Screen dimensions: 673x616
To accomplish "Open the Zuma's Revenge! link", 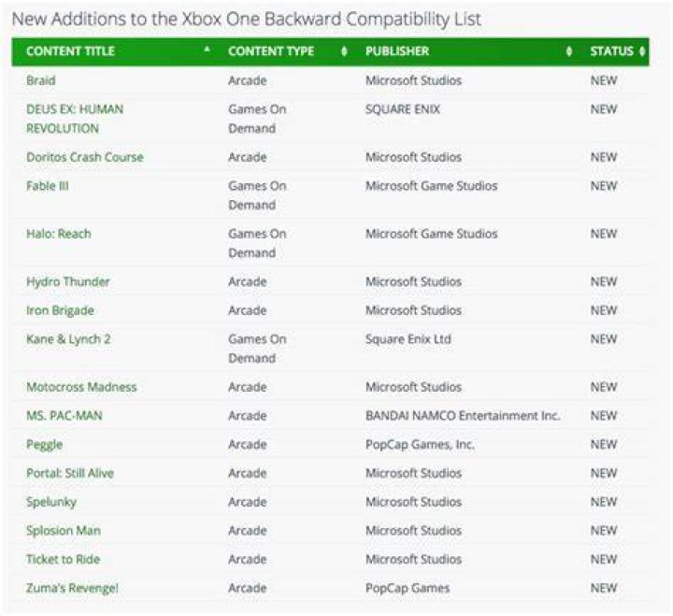I will (72, 588).
